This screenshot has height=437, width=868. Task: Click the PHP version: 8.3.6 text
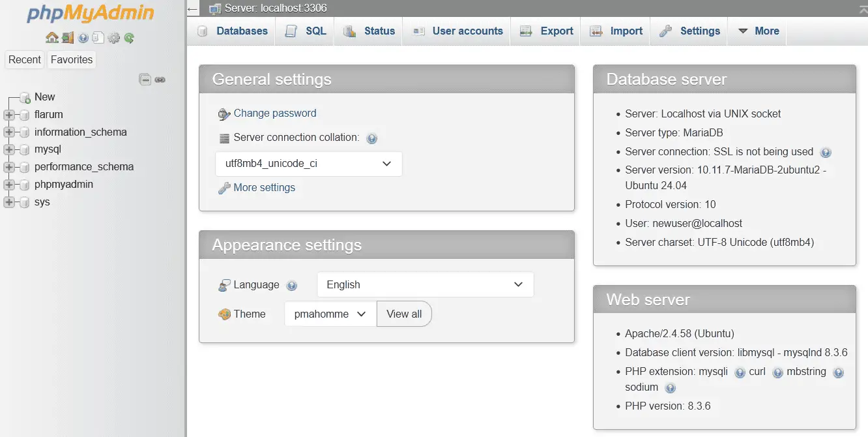[x=668, y=406]
